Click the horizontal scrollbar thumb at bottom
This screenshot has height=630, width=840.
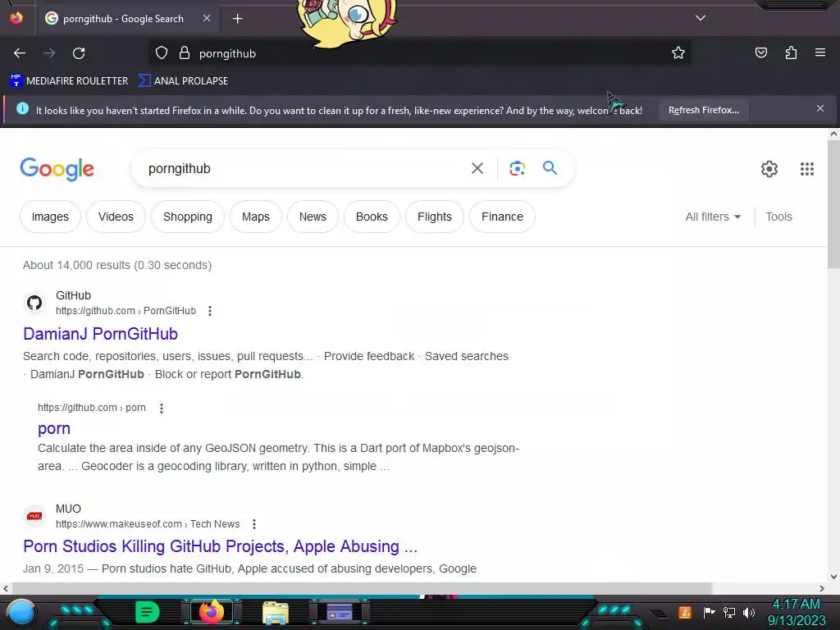[360, 588]
